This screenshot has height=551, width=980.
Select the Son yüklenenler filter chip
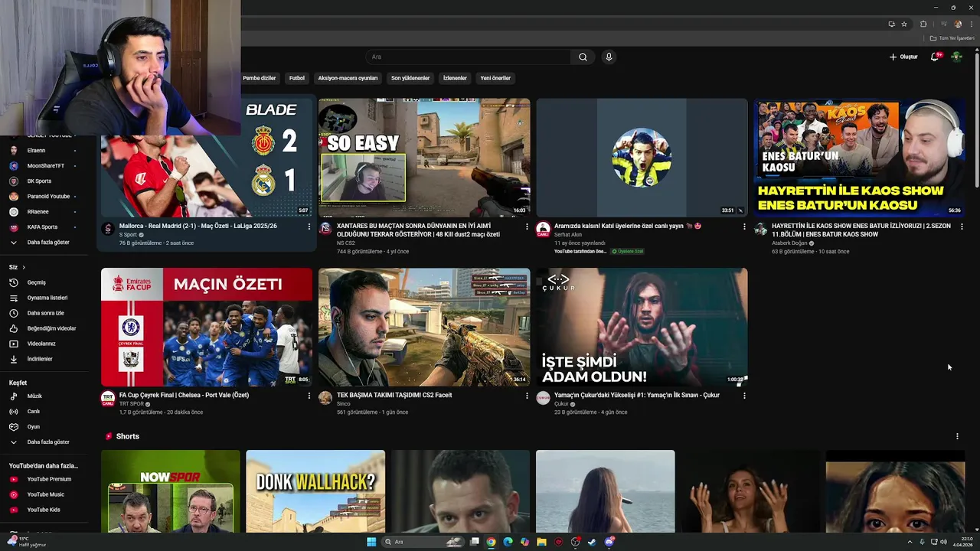(x=410, y=78)
